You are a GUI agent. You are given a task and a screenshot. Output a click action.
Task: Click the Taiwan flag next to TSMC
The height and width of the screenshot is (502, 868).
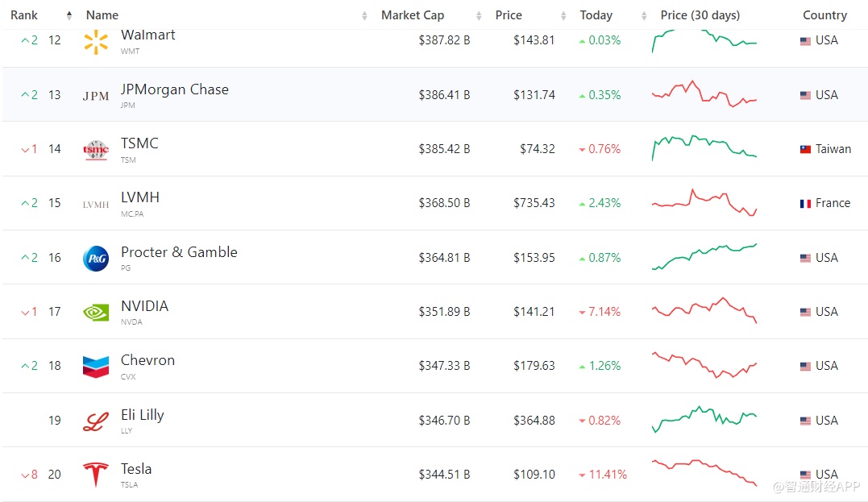click(805, 150)
